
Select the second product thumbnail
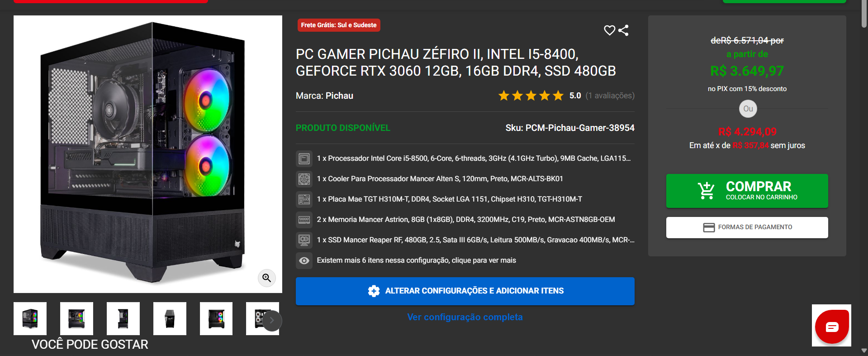pyautogui.click(x=76, y=318)
